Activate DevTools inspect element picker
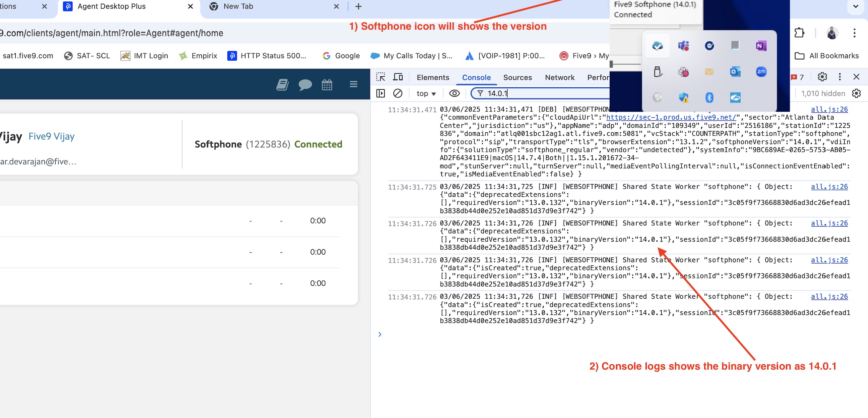 click(381, 77)
